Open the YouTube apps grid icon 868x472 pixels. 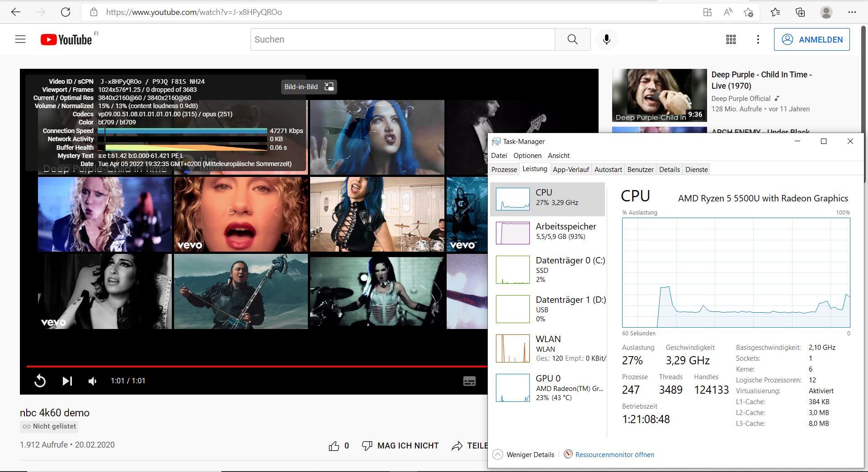(731, 39)
